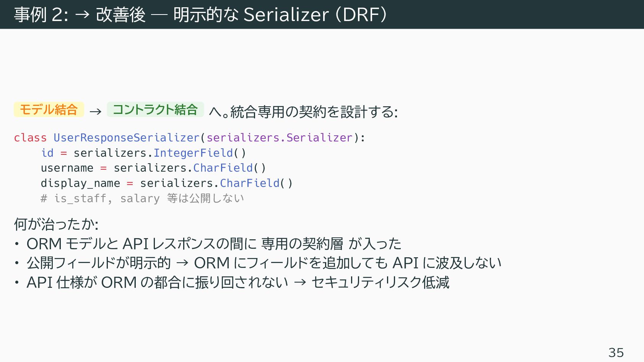The image size is (644, 362).
Task: Click the bold text 専用の契約層
Action: pos(302,243)
